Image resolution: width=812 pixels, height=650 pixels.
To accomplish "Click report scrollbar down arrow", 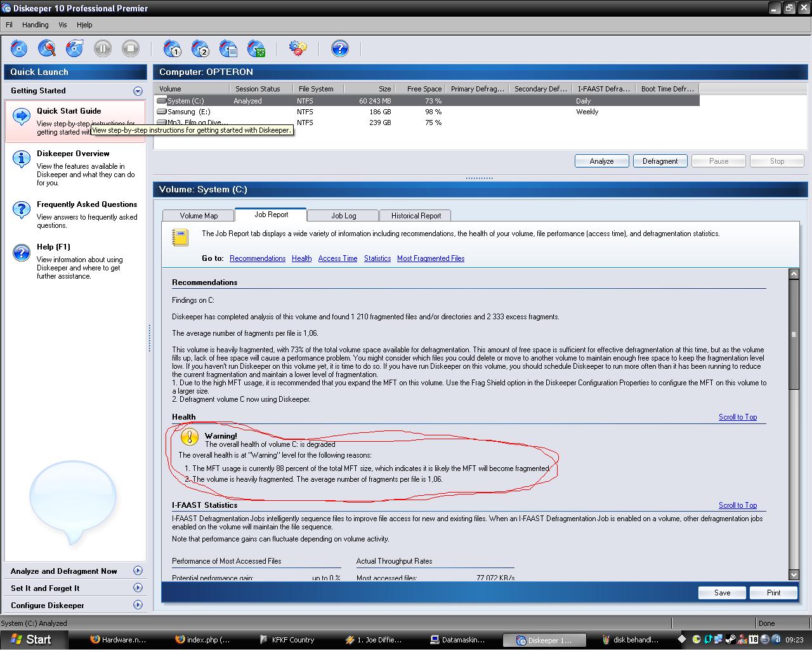I will coord(794,574).
